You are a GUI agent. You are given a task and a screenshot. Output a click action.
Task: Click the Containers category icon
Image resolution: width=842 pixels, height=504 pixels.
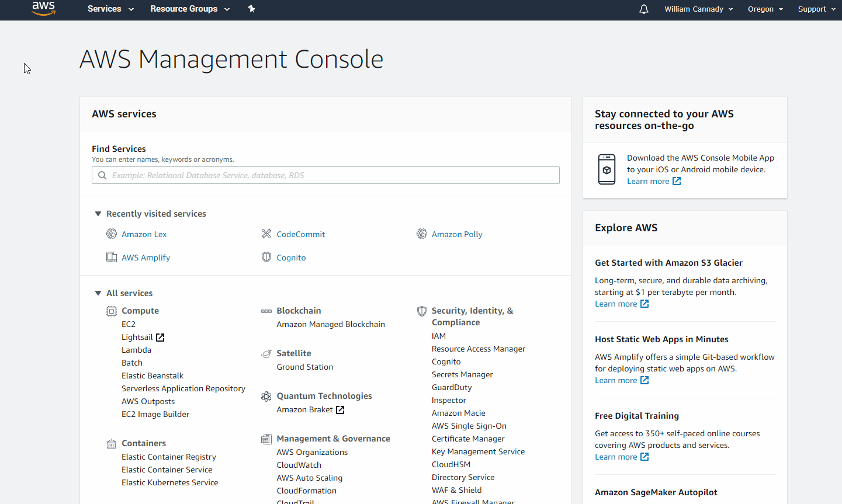[x=112, y=444]
